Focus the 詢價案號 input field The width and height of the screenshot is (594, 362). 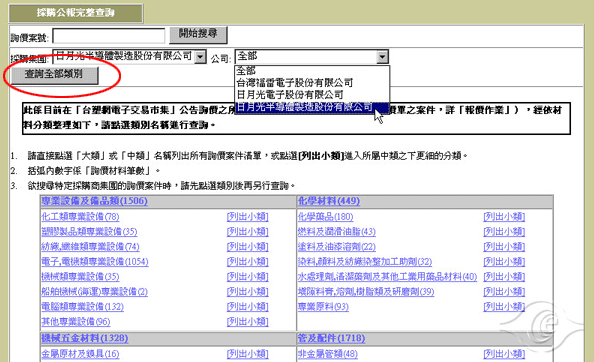(109, 36)
